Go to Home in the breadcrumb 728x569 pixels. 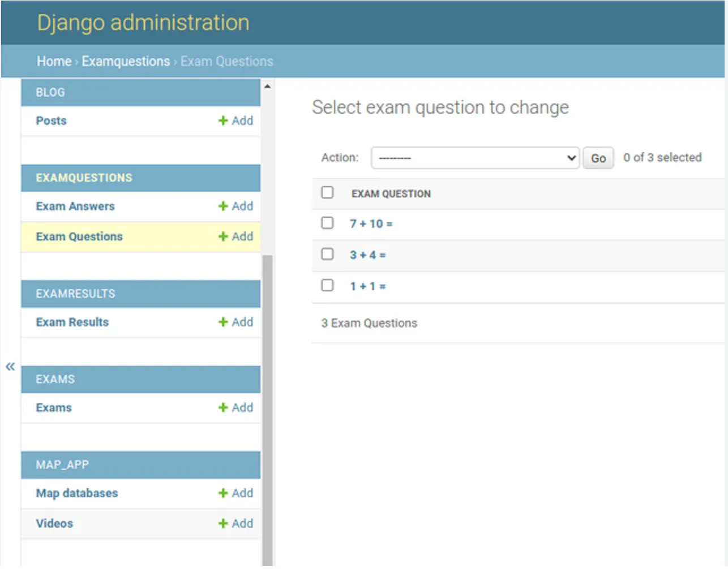click(54, 61)
